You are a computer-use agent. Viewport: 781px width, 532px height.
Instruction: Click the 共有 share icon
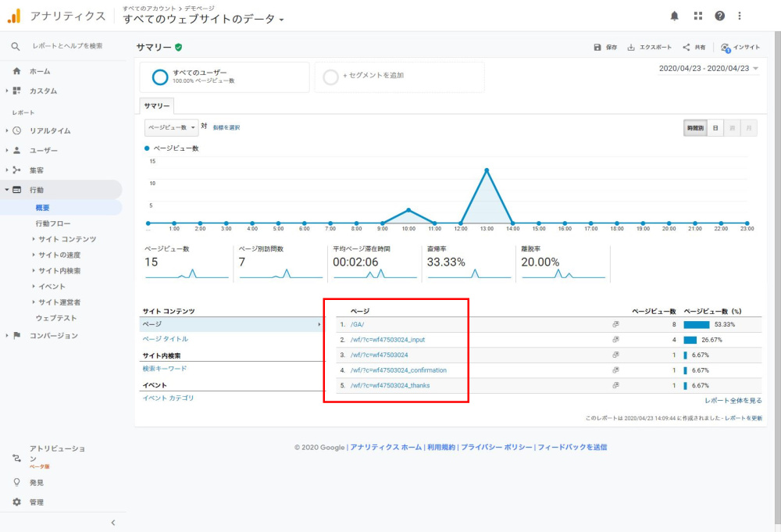tap(686, 47)
